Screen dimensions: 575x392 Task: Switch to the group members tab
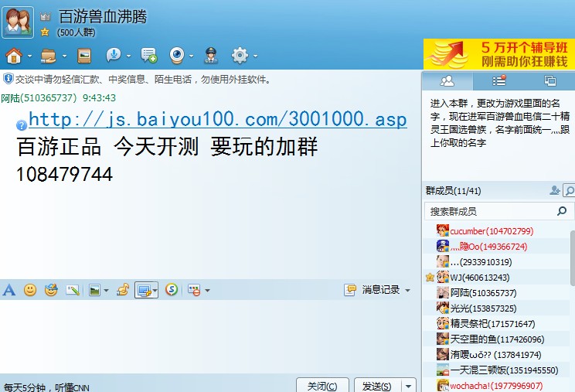pos(446,80)
